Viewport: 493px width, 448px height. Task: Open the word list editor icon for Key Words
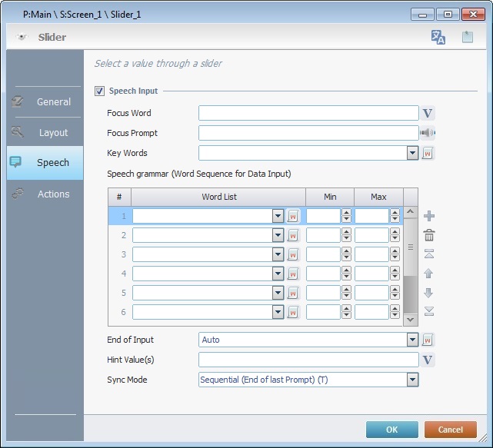point(428,153)
